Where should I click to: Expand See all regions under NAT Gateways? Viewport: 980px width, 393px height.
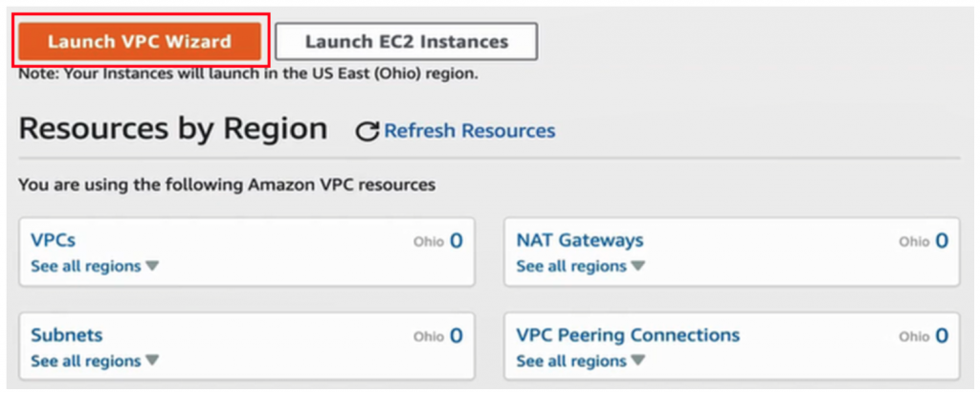[x=571, y=266]
